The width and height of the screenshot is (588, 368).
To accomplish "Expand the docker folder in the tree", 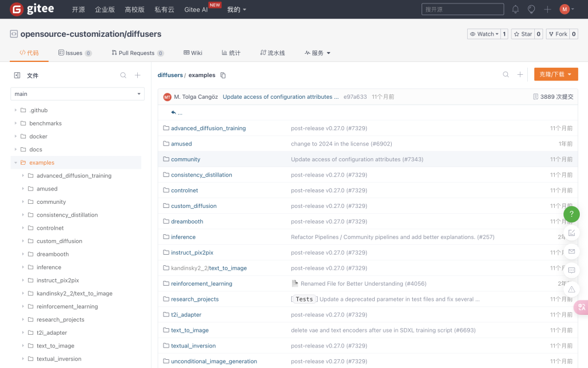I will 16,137.
